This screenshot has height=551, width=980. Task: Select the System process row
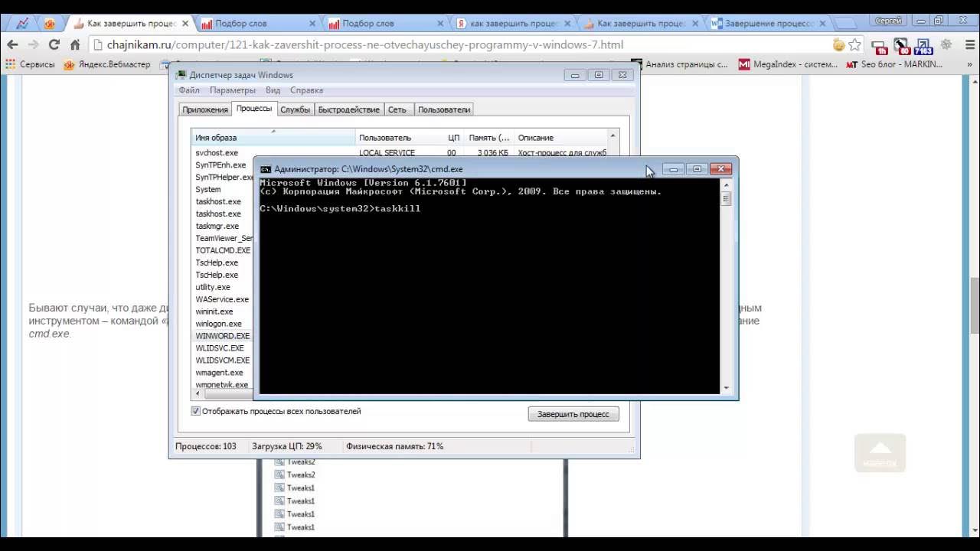click(208, 190)
